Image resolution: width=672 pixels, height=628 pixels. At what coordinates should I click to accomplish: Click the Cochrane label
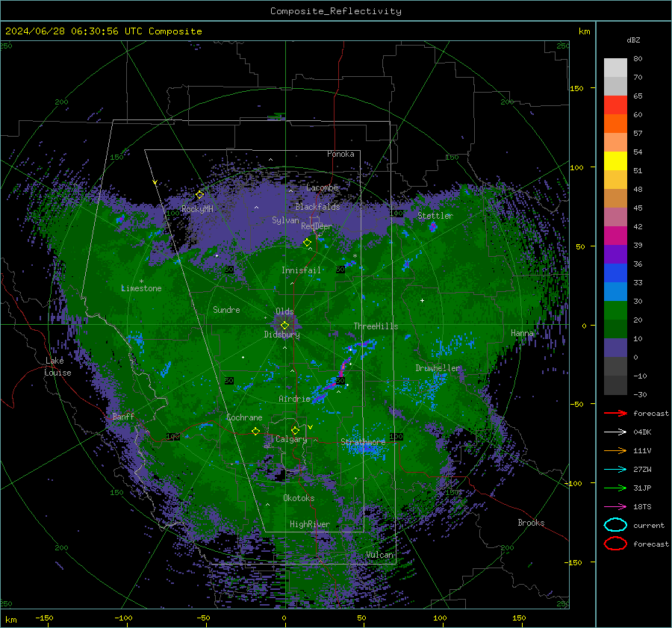coord(244,417)
